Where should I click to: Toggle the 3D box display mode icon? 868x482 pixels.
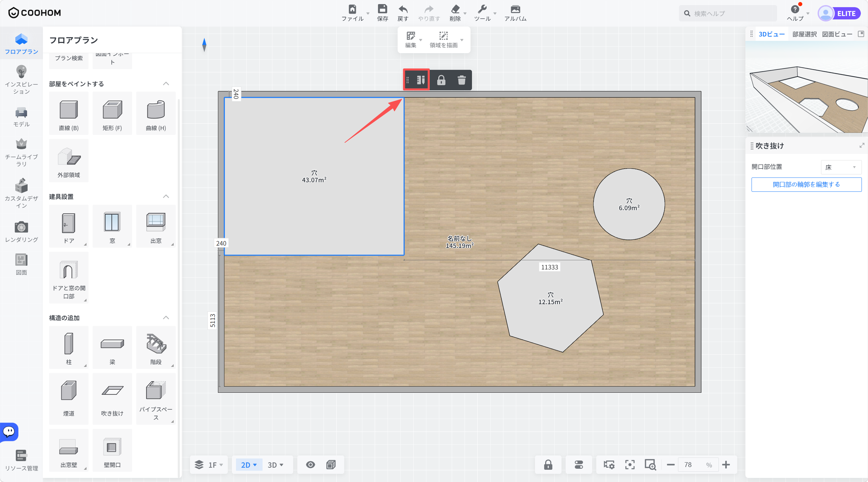pyautogui.click(x=331, y=465)
